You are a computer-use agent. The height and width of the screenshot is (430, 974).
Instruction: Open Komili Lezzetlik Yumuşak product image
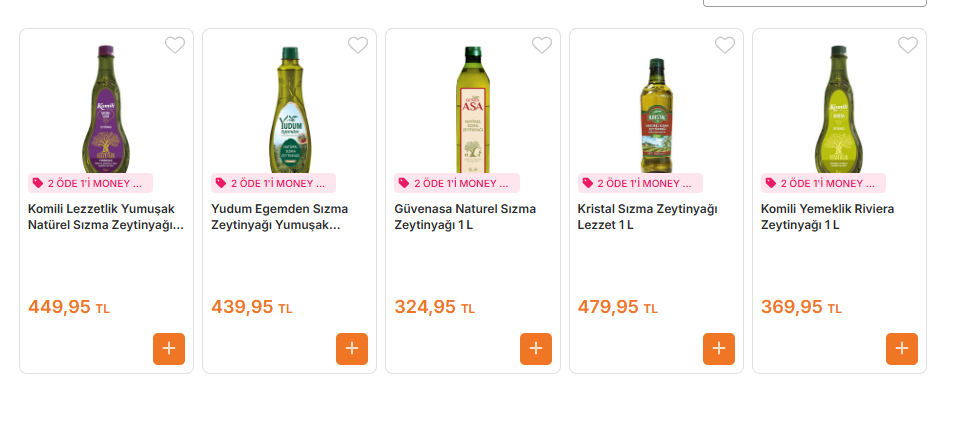point(106,108)
